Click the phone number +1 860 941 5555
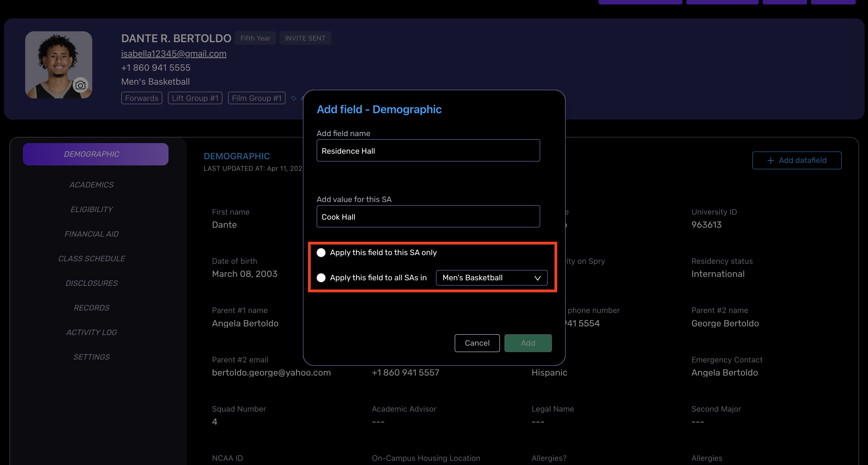This screenshot has height=465, width=868. [156, 68]
